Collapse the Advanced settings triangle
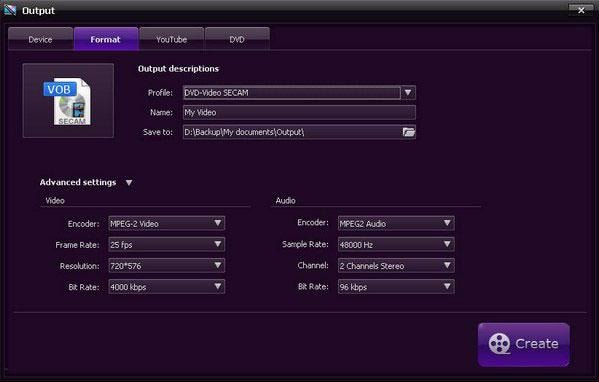Screen dimensions: 599x382 tap(129, 183)
